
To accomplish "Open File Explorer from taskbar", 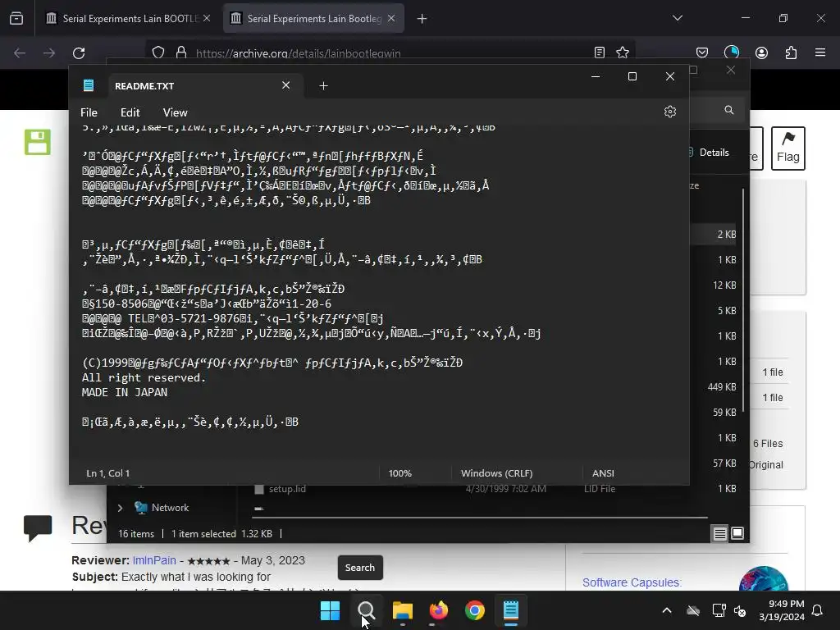I will [x=402, y=610].
